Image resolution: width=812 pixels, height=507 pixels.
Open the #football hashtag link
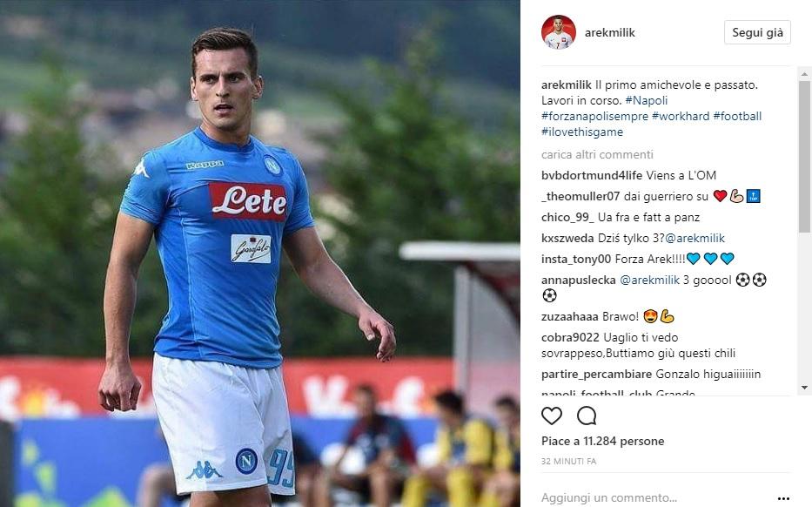[737, 116]
